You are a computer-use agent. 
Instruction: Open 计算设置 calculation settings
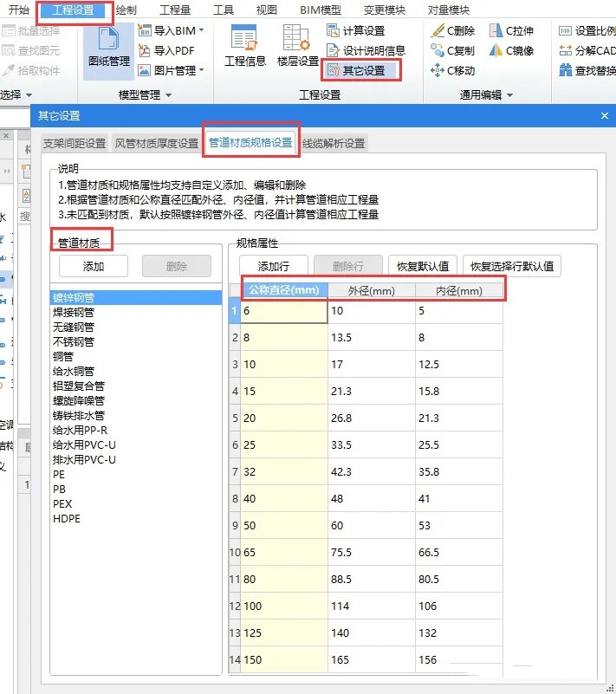point(356,31)
